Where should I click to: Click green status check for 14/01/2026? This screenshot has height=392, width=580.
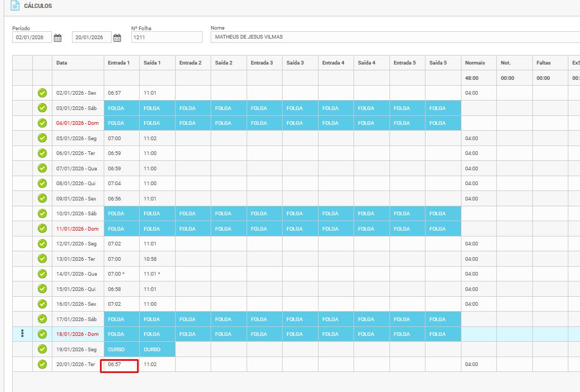pyautogui.click(x=42, y=274)
